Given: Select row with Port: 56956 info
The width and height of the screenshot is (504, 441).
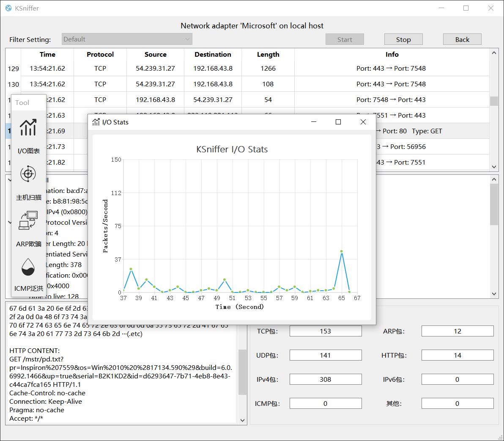Looking at the screenshot, I should pos(432,147).
